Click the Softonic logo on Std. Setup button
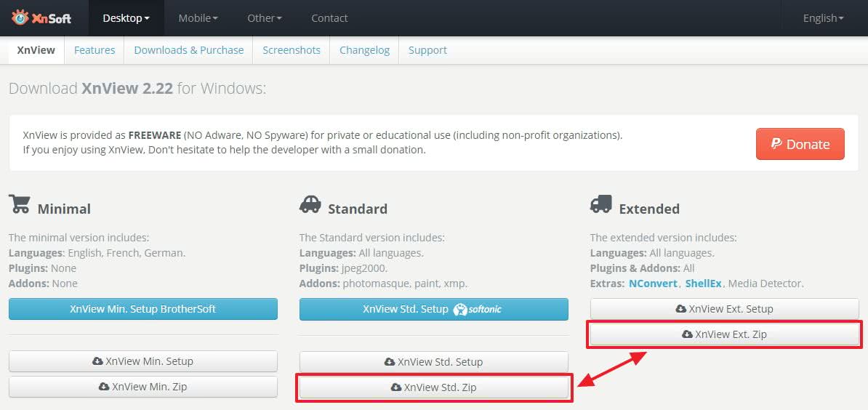 tap(478, 310)
